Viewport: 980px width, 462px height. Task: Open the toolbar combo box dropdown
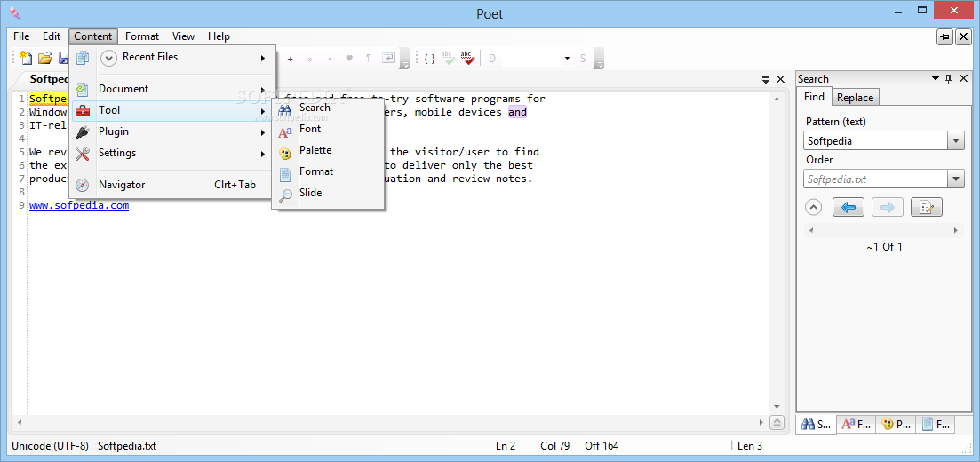pyautogui.click(x=568, y=59)
